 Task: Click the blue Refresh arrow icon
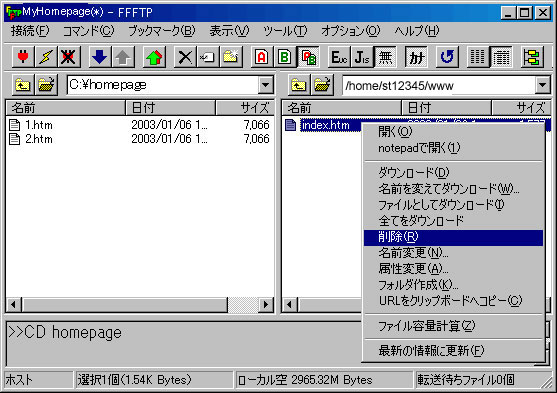447,57
